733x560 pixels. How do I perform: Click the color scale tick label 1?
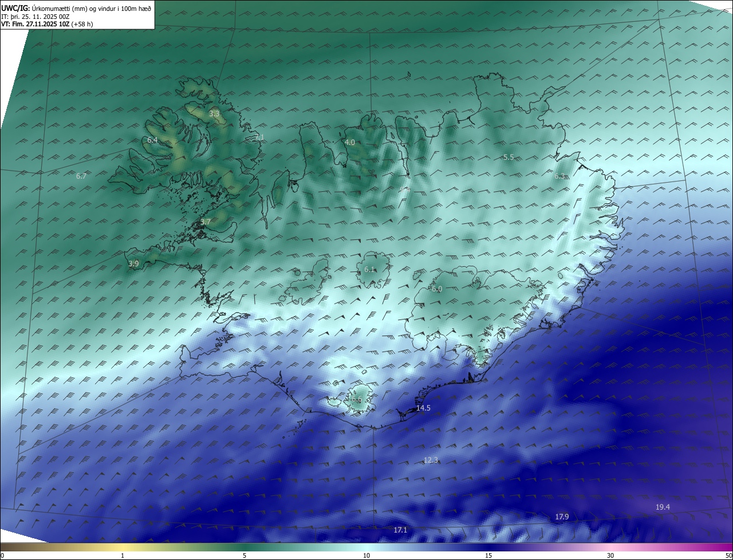(123, 555)
